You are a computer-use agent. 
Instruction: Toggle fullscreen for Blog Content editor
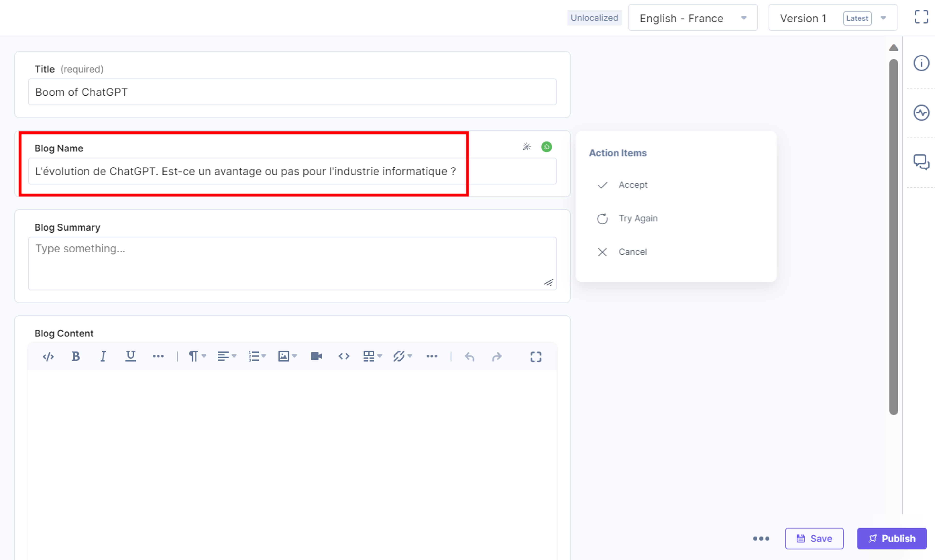tap(535, 356)
